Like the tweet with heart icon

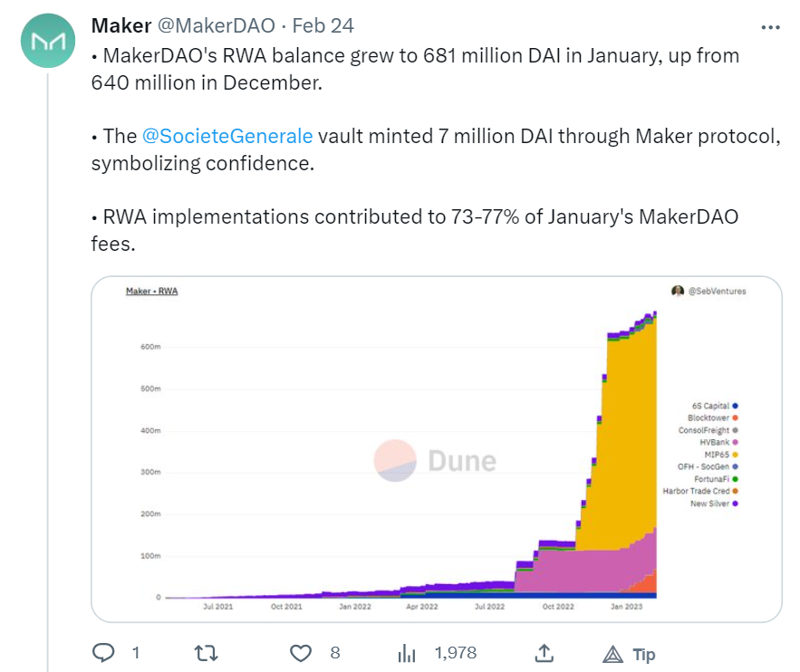click(301, 652)
